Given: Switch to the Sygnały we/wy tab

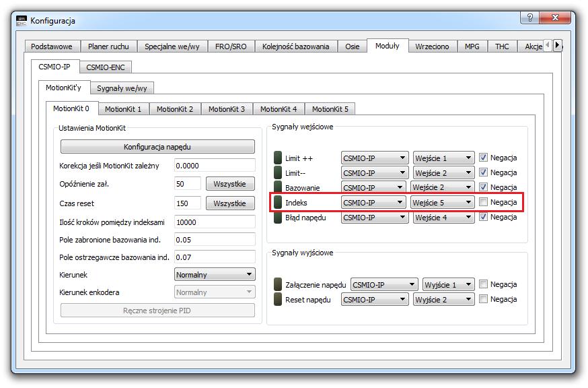Looking at the screenshot, I should (x=122, y=88).
